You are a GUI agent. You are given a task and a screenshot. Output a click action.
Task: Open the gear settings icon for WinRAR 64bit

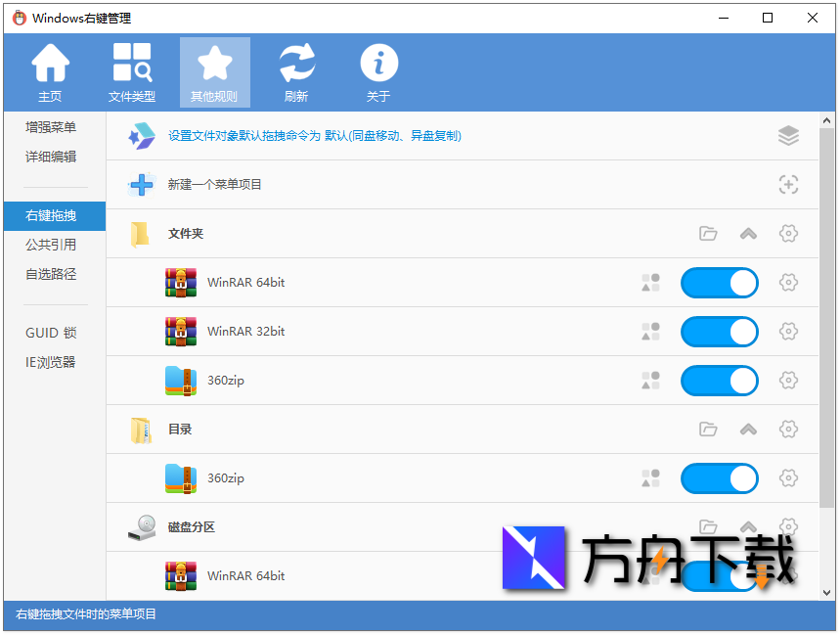point(789,283)
